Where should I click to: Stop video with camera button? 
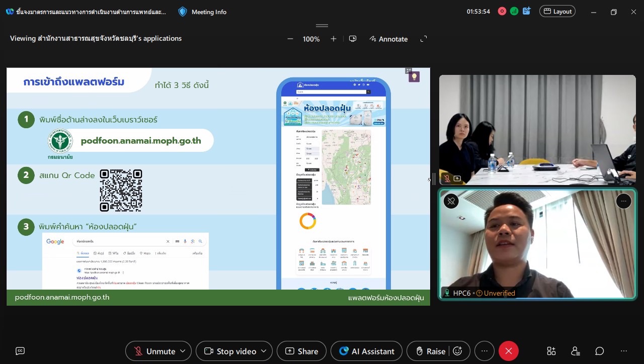pyautogui.click(x=230, y=351)
